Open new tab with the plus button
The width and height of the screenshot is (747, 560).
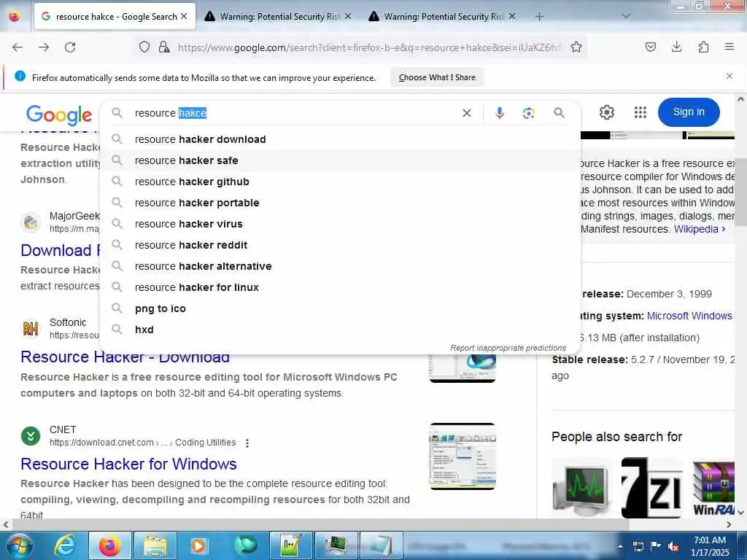coord(539,17)
